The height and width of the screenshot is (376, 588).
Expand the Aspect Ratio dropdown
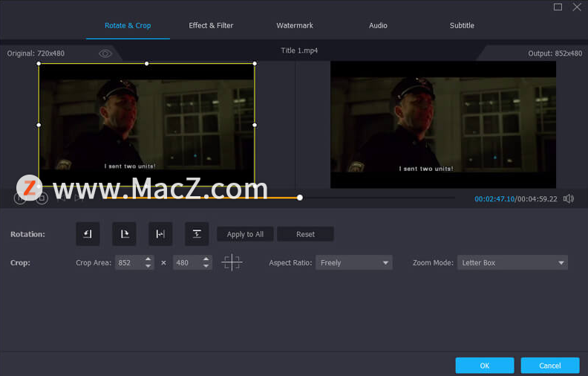tap(354, 262)
